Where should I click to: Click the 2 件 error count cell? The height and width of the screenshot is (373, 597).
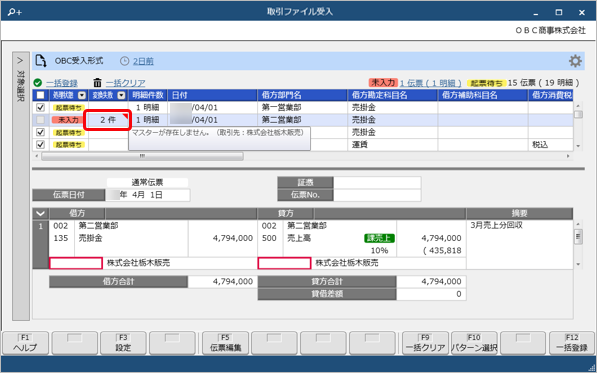click(108, 120)
